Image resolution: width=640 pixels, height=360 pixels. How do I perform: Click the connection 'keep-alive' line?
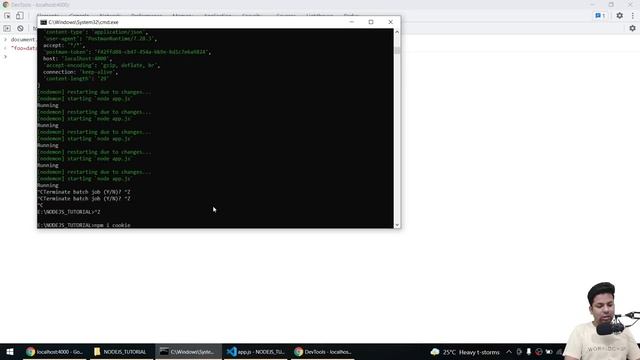pyautogui.click(x=80, y=72)
